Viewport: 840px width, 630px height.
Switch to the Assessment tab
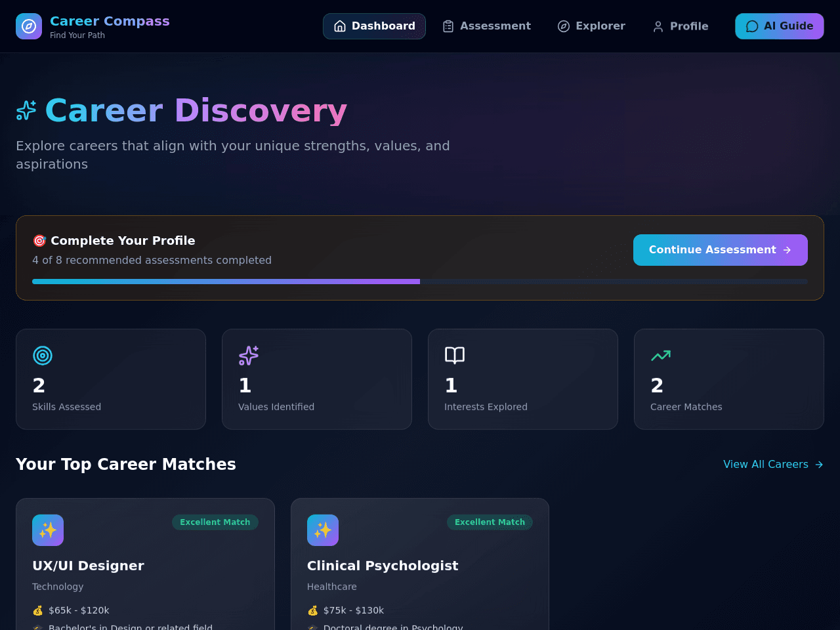tap(486, 26)
